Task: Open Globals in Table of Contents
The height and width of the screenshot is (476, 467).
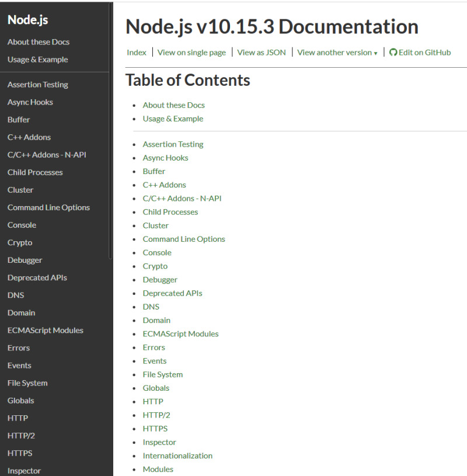Action: (156, 388)
